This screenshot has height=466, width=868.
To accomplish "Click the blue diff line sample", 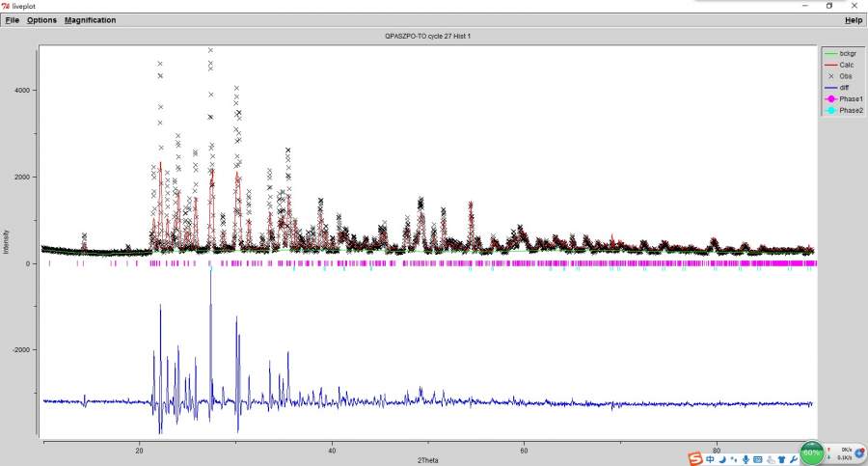I will point(830,88).
